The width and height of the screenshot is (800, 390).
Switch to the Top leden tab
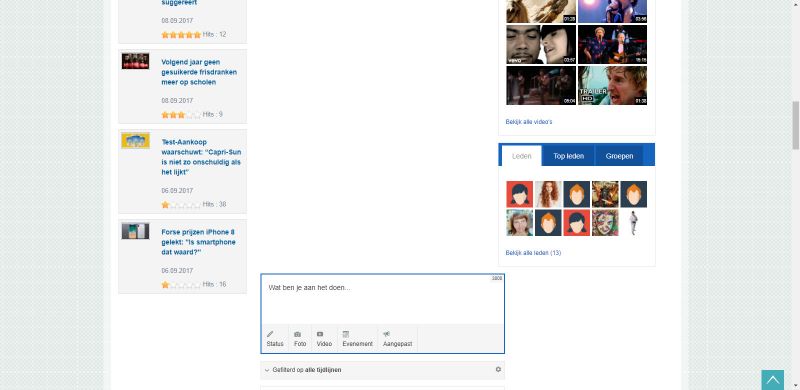pyautogui.click(x=568, y=156)
